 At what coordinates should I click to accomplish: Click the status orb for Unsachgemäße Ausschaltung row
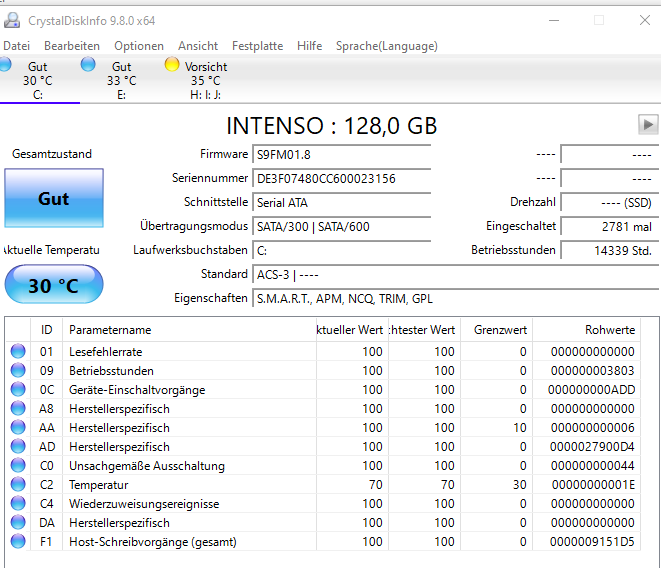coord(18,465)
